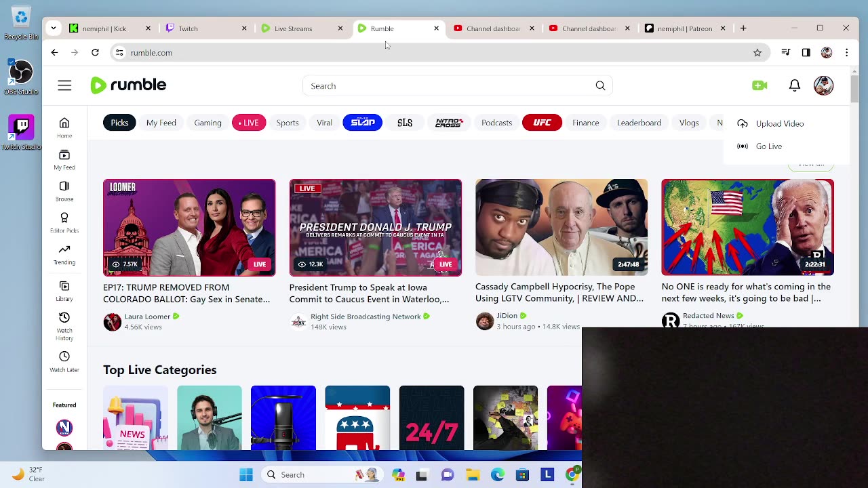View site information icon in address bar
This screenshot has width=868, height=488.
119,52
